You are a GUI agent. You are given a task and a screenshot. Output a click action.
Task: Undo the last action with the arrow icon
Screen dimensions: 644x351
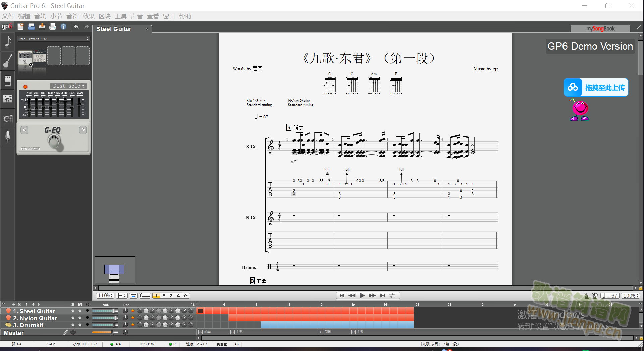pos(76,27)
